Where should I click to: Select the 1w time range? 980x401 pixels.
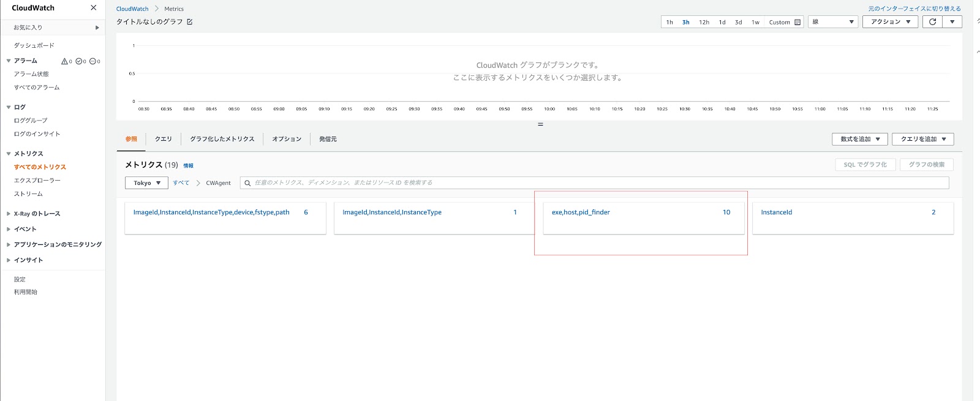(x=756, y=22)
